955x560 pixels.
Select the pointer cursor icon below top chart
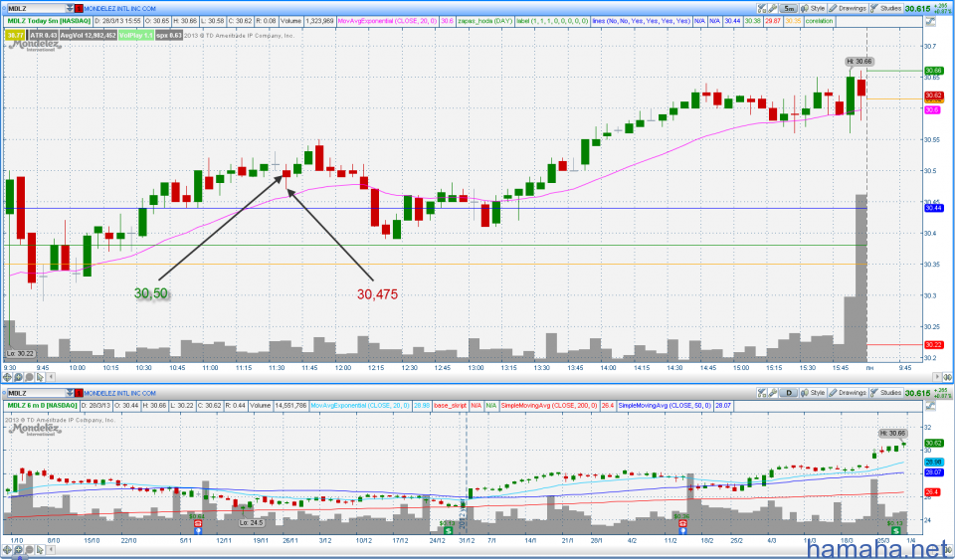pos(40,377)
